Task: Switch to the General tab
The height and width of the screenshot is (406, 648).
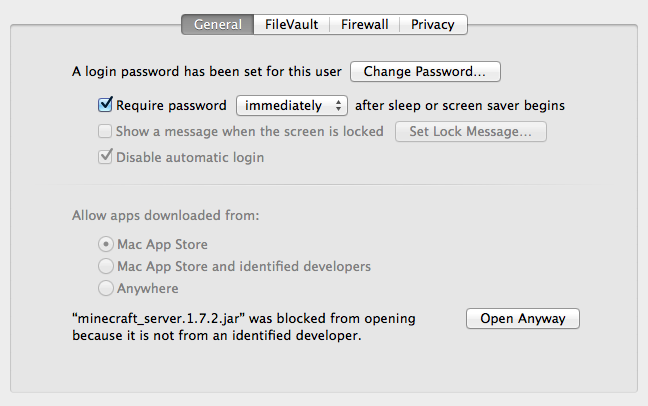Action: (218, 24)
